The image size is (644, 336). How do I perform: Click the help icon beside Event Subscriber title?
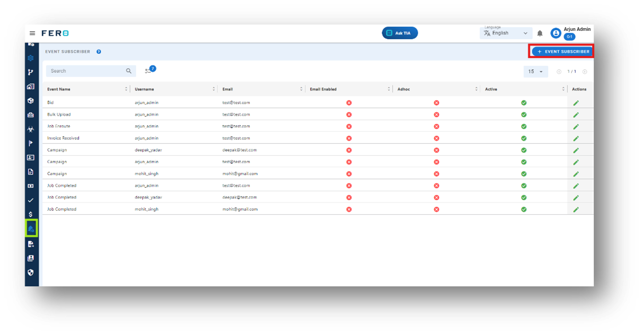[99, 52]
